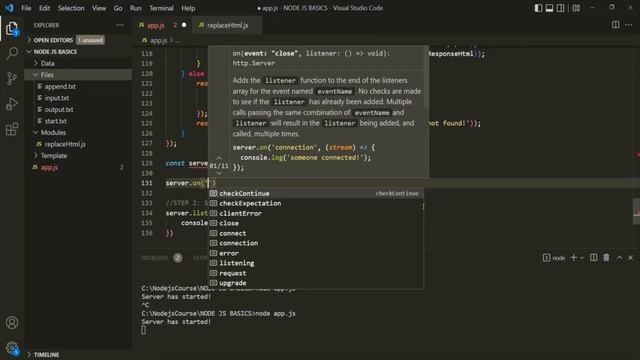Image resolution: width=640 pixels, height=360 pixels.
Task: Select upgrade suggestion
Action: pyautogui.click(x=316, y=283)
